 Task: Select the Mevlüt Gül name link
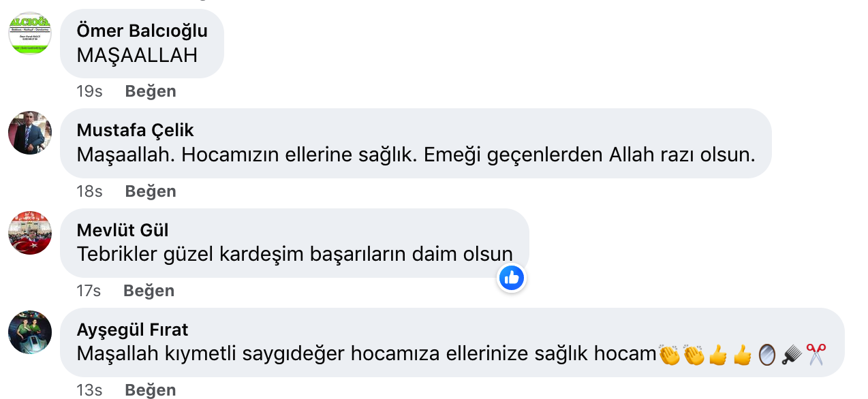[123, 230]
